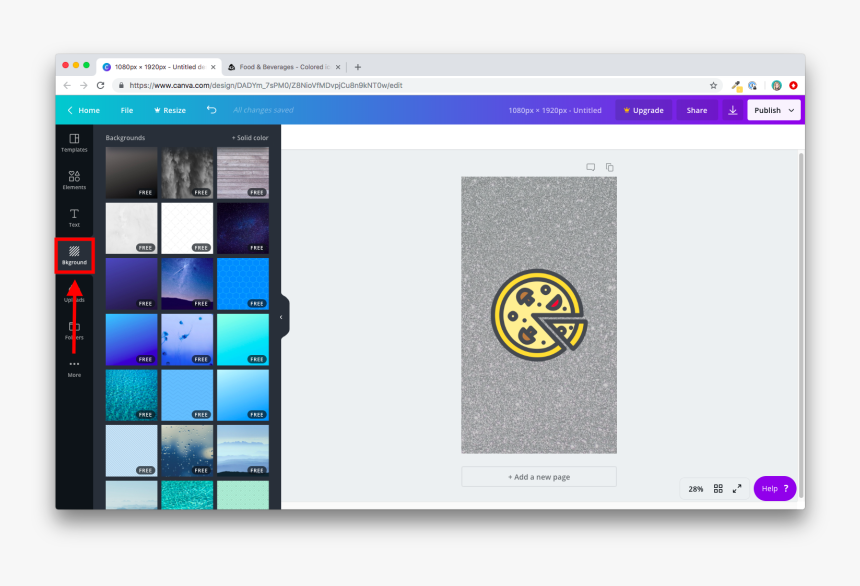Choose the Solid color option
This screenshot has height=586, width=860.
[x=250, y=138]
